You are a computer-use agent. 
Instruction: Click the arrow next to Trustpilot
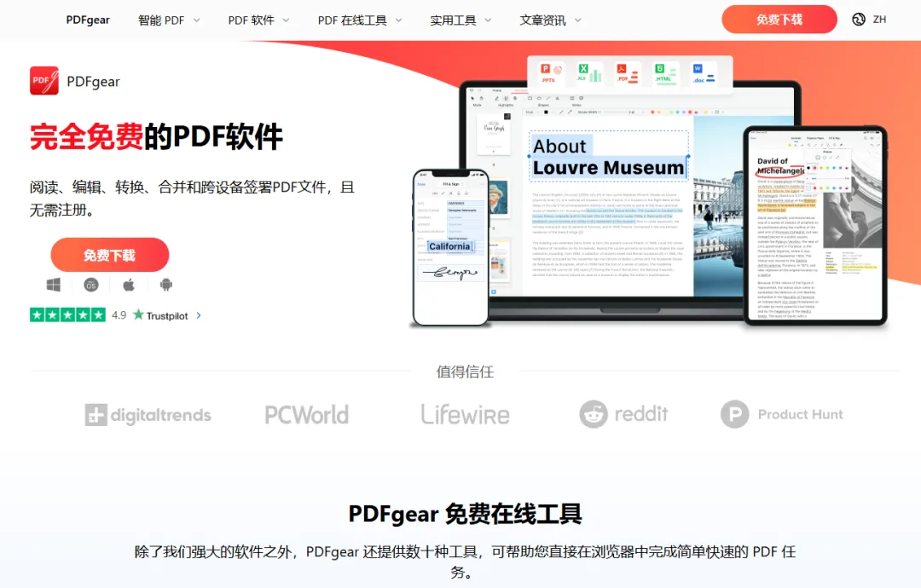(199, 315)
